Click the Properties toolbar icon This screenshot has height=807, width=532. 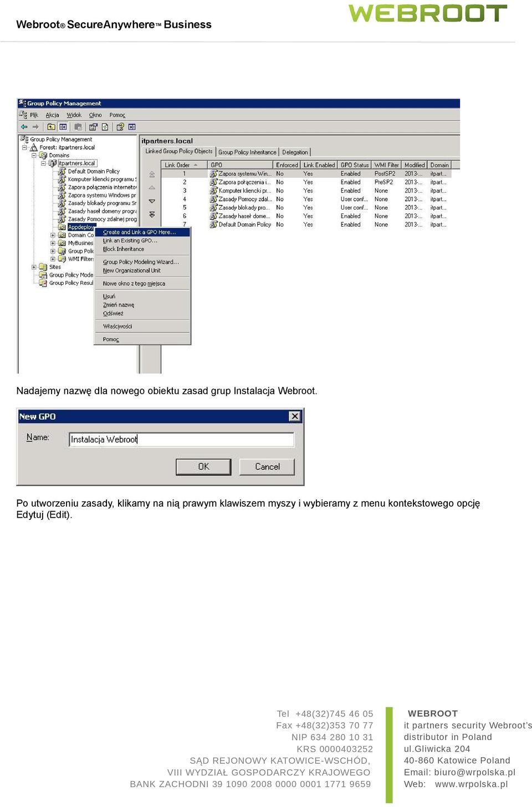pos(93,127)
